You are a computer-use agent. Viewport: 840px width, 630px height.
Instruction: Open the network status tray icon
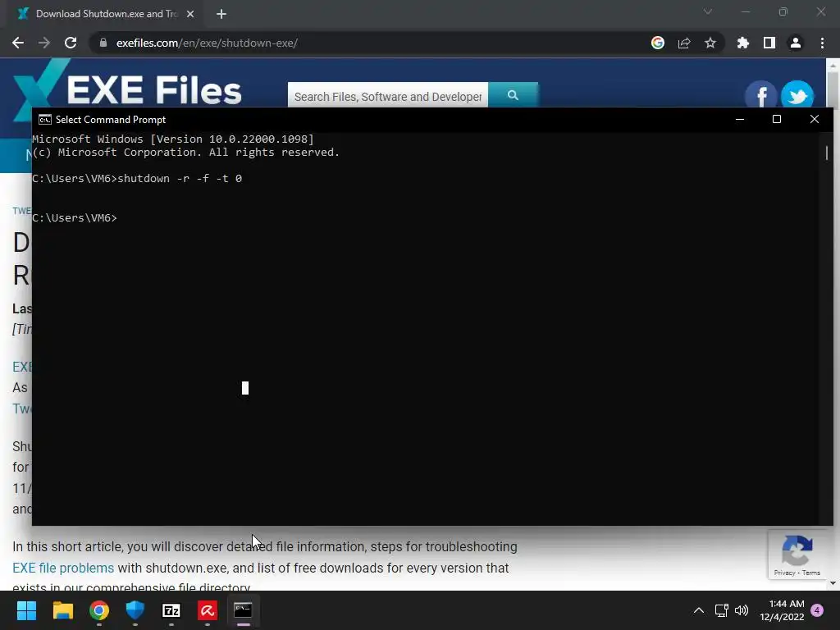[722, 610]
